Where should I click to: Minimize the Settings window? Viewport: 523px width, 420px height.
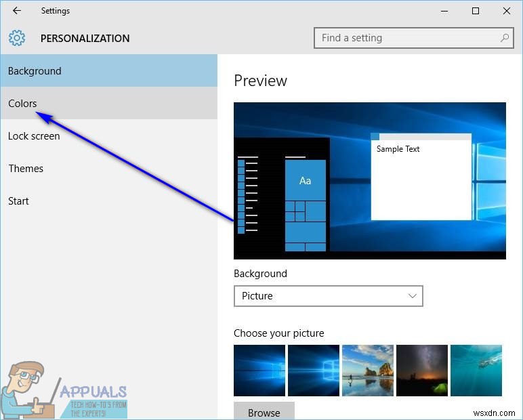click(x=444, y=11)
